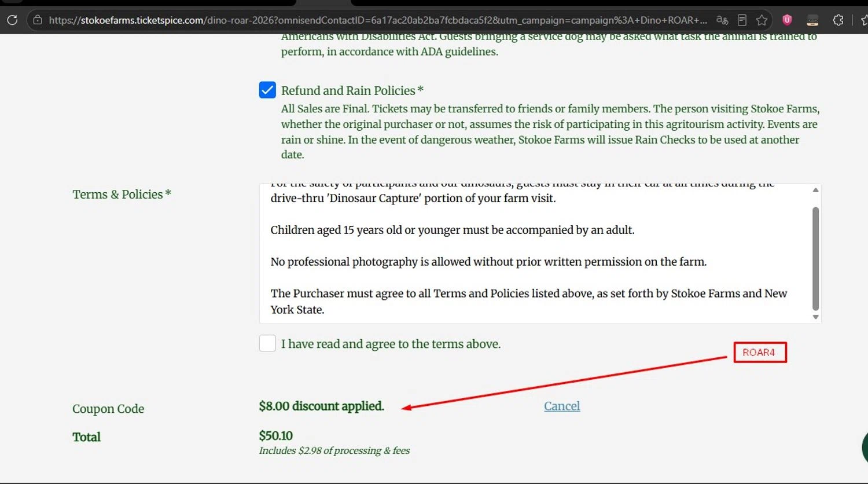Click 'No professional photography is allowed' sentence
The width and height of the screenshot is (868, 484).
tap(488, 262)
